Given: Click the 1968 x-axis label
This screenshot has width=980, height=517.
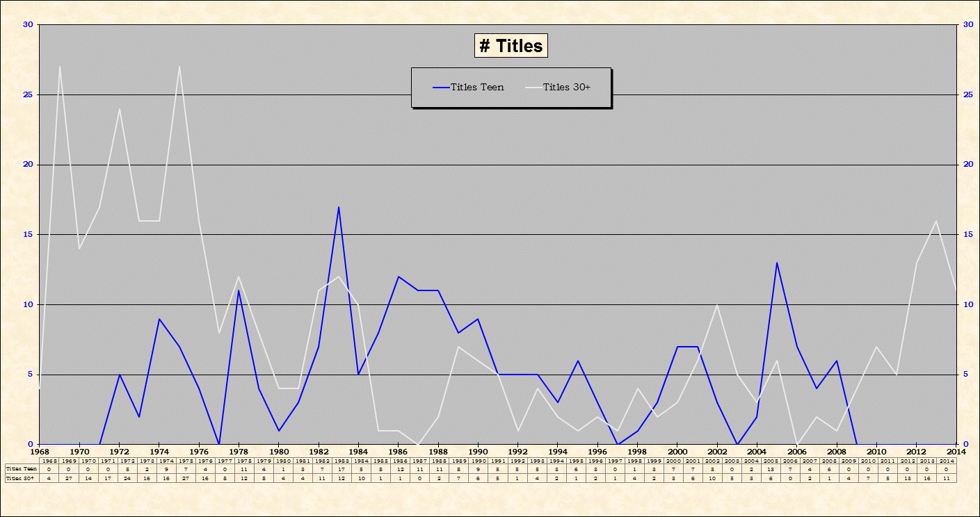Looking at the screenshot, I should (40, 451).
